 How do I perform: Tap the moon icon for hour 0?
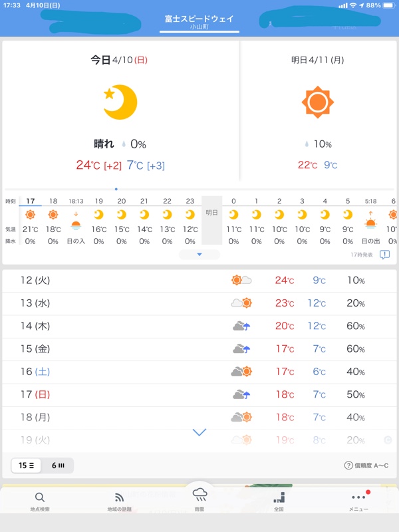(233, 214)
